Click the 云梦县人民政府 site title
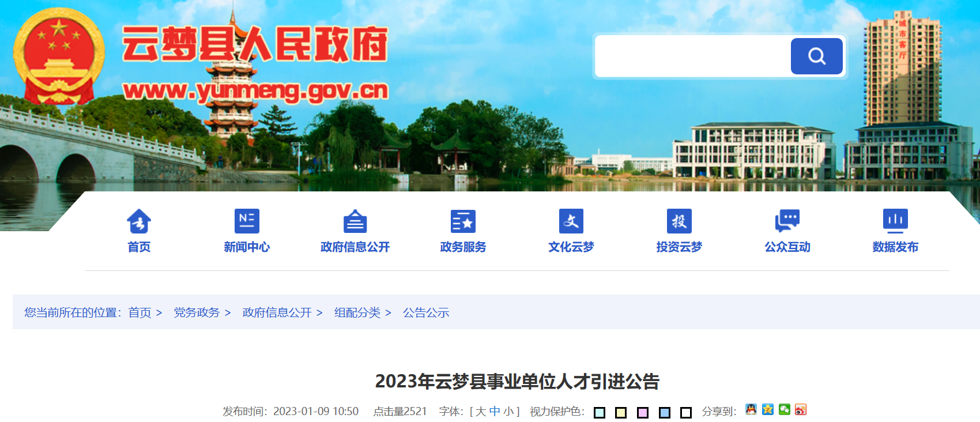 pos(255,44)
